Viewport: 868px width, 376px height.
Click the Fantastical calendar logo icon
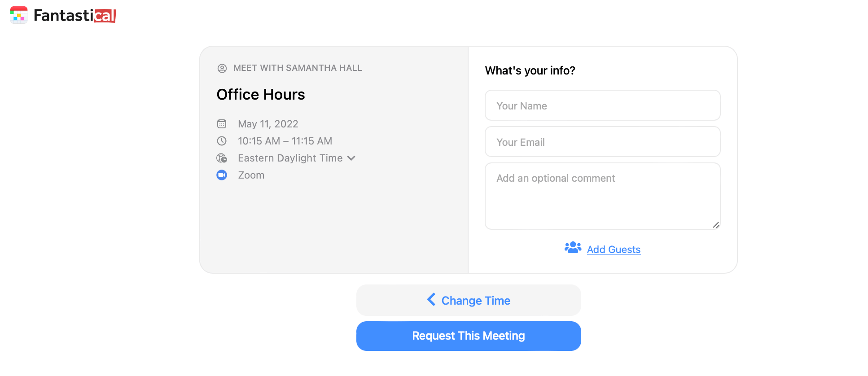19,15
